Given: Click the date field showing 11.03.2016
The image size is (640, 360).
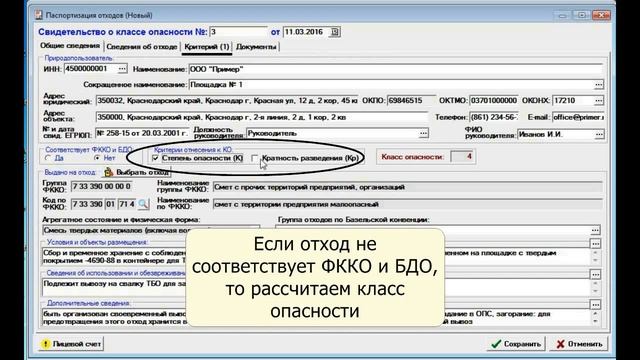Looking at the screenshot, I should (x=306, y=32).
